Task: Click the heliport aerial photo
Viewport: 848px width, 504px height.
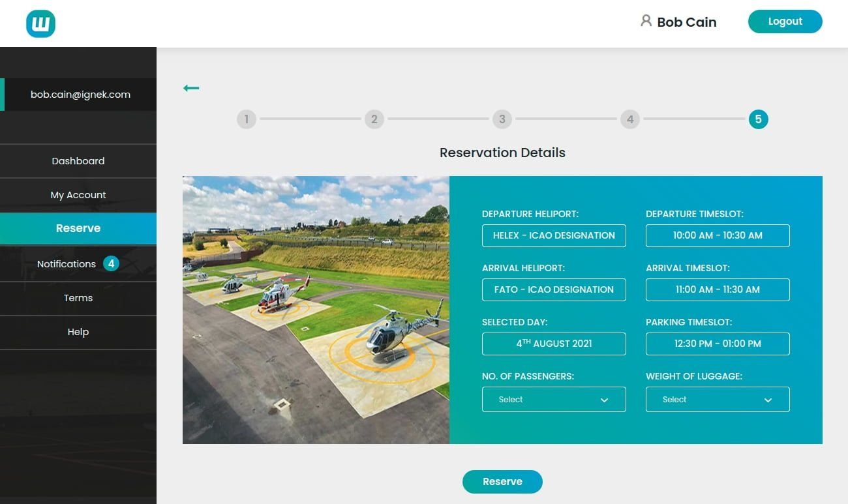Action: pos(316,309)
